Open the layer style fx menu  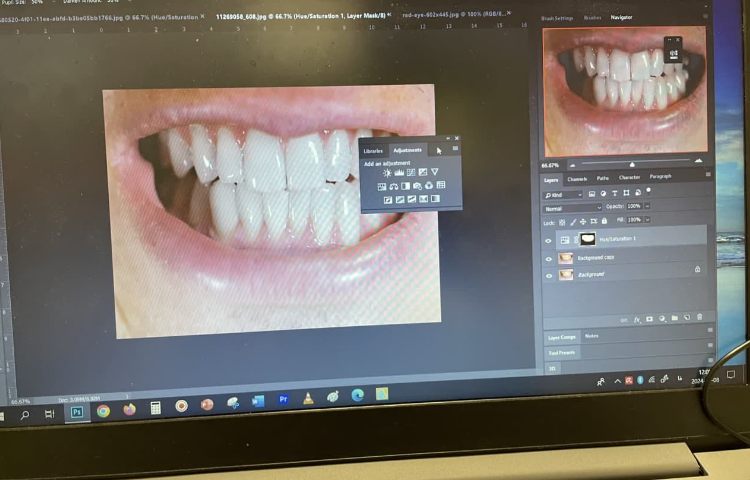click(636, 318)
